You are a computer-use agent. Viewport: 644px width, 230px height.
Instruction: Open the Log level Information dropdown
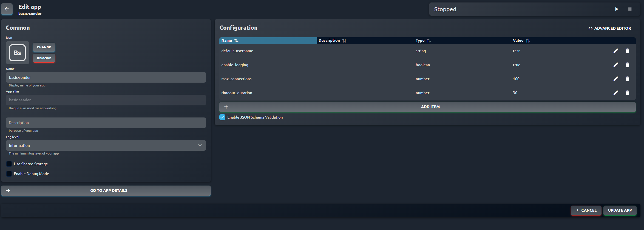click(x=106, y=145)
